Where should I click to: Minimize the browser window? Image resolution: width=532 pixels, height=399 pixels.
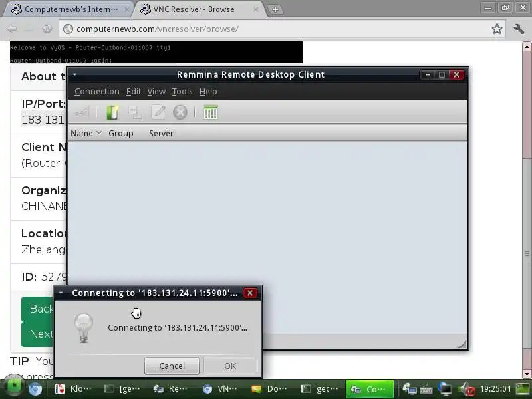[488, 7]
